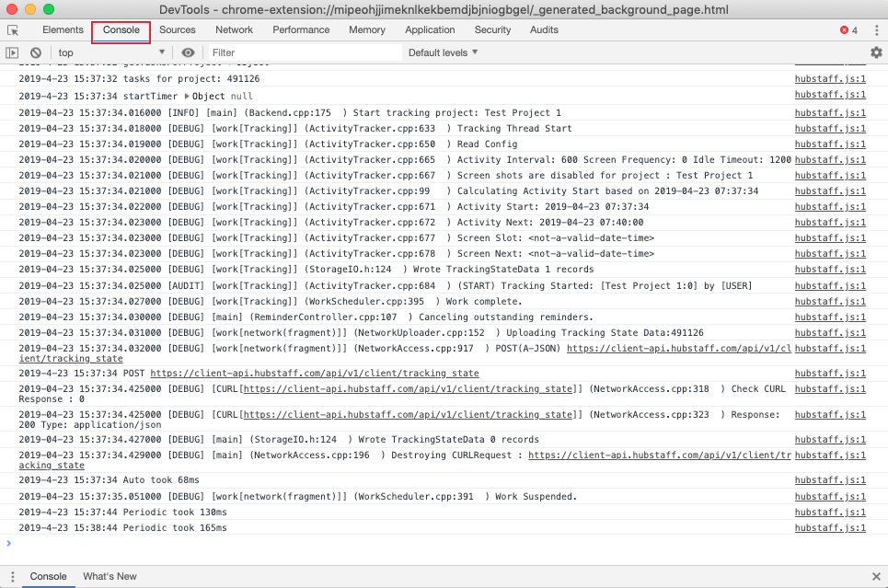Open the URL in the Check CURL Response row
888x588 pixels.
408,389
